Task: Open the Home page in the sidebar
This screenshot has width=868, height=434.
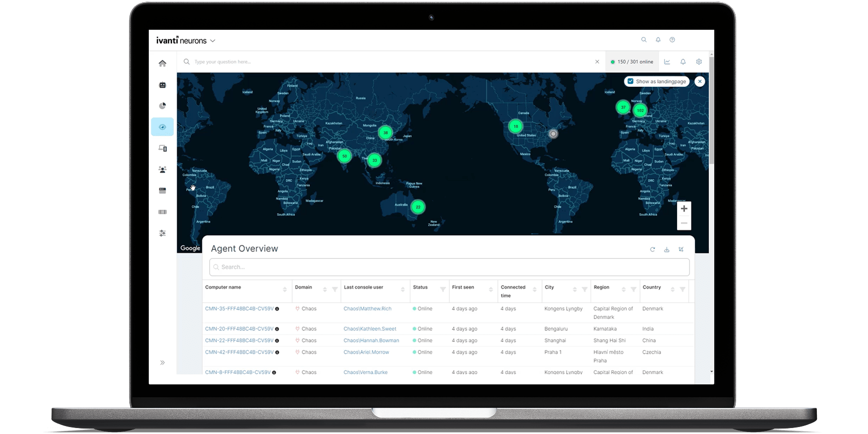Action: coord(162,63)
